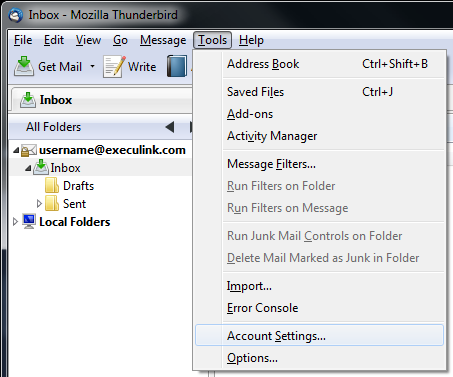Open the View menu
Viewport: 453px width, 377px height.
(88, 40)
